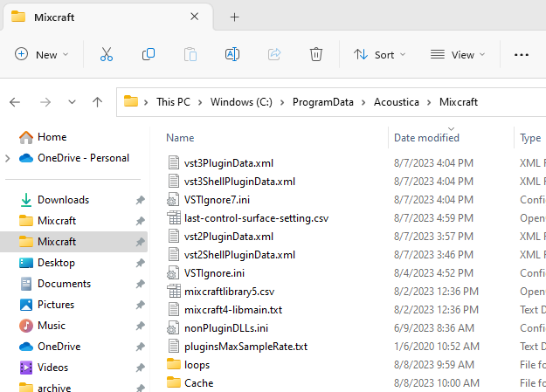This screenshot has width=546, height=392.
Task: Select archive folder in navigation pane
Action: (54, 387)
